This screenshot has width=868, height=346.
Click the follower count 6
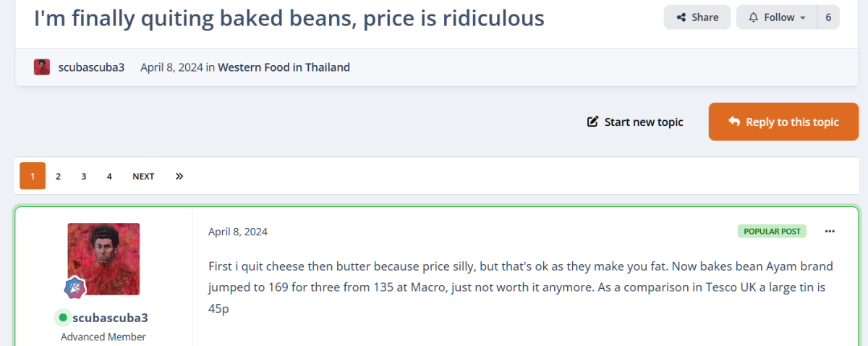point(828,17)
